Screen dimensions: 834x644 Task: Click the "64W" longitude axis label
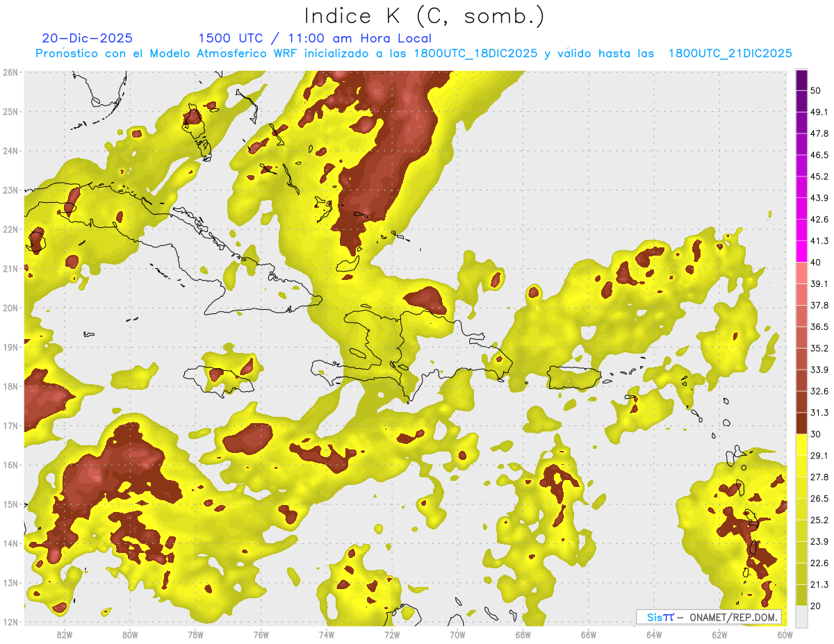pyautogui.click(x=654, y=634)
